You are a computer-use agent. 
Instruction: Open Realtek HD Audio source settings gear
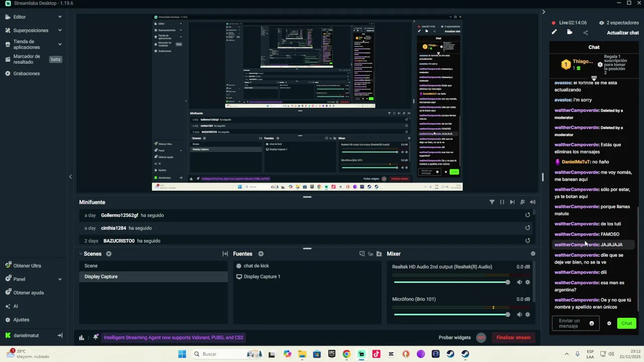tap(528, 282)
